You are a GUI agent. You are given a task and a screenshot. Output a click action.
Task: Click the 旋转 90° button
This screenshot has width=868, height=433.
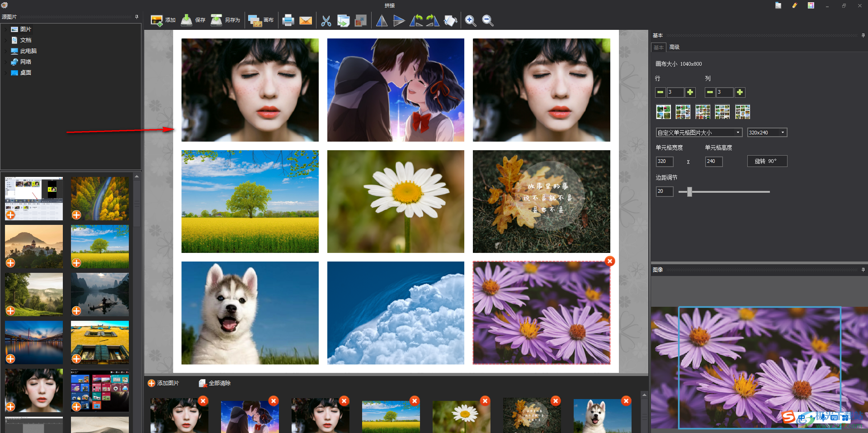click(x=767, y=161)
